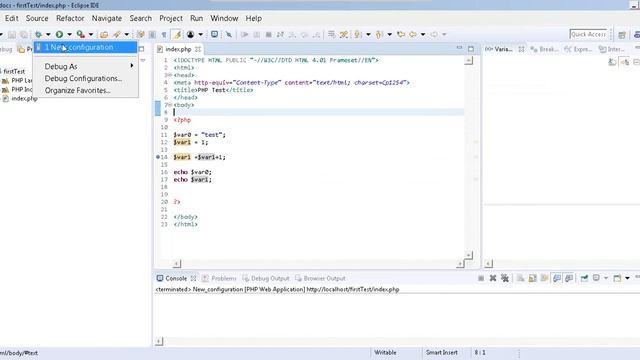Select firstTest project in tree

pos(14,71)
